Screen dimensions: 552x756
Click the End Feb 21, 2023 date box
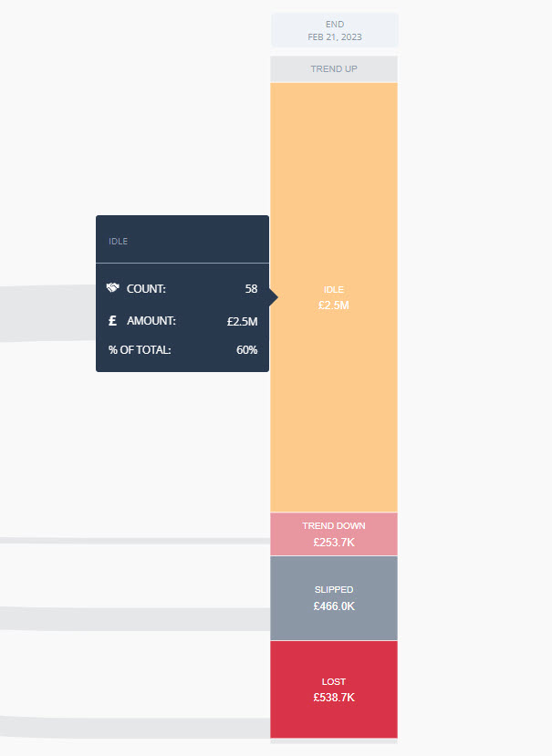(334, 30)
